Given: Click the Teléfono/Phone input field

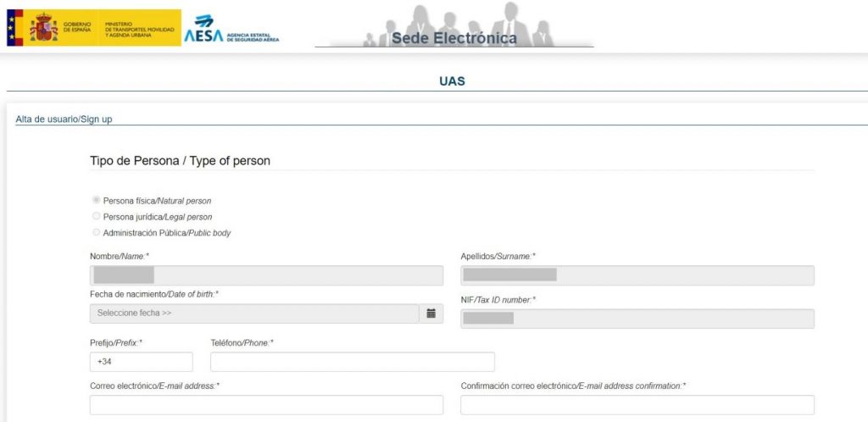Looking at the screenshot, I should (x=353, y=362).
